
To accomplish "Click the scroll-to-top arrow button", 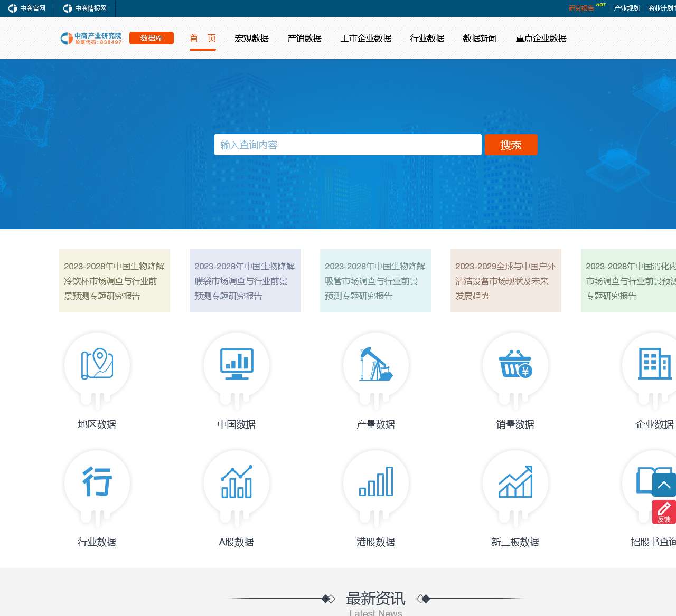I will (664, 485).
